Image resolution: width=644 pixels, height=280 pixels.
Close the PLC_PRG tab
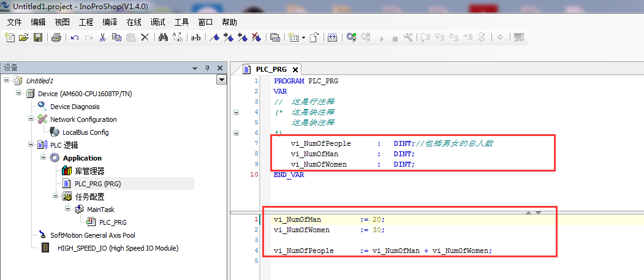tap(295, 70)
